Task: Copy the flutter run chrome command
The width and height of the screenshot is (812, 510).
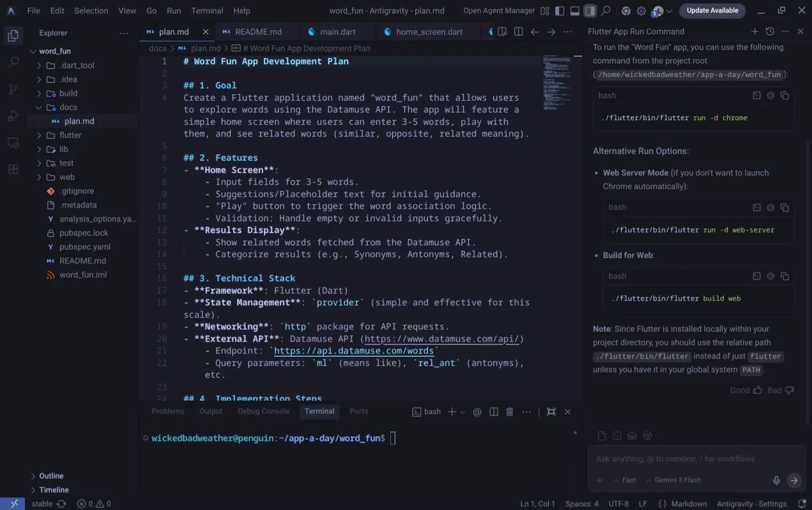Action: pyautogui.click(x=784, y=96)
